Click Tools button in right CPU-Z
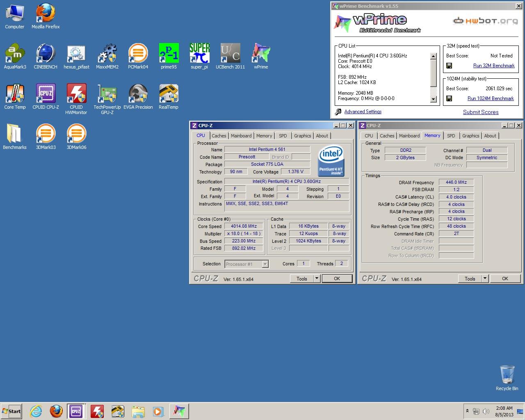 point(470,278)
